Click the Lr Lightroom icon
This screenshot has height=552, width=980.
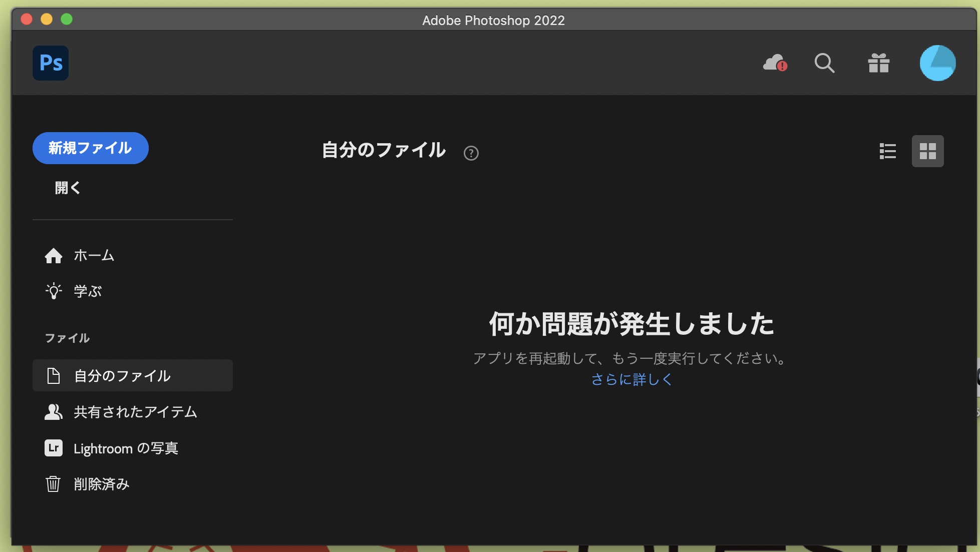click(54, 448)
